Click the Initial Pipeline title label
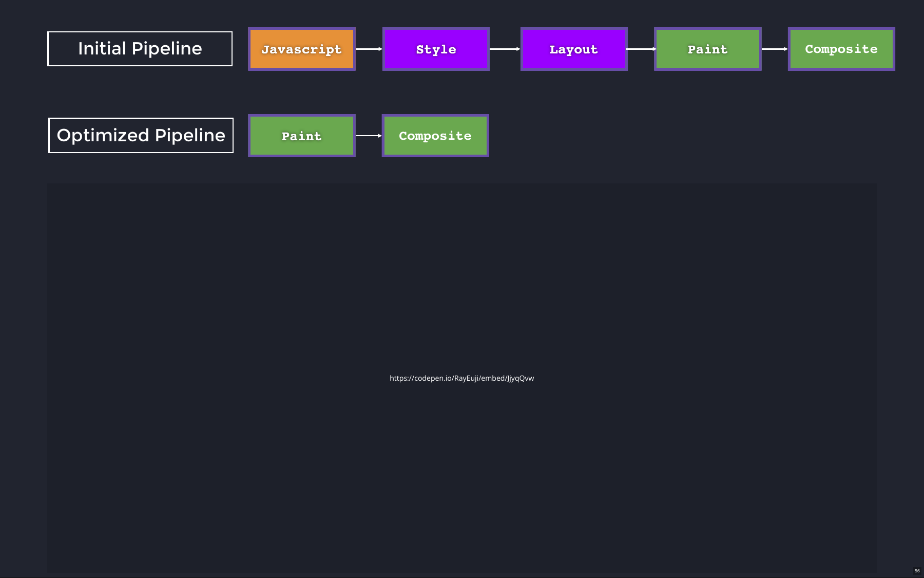The image size is (924, 578). (x=140, y=49)
